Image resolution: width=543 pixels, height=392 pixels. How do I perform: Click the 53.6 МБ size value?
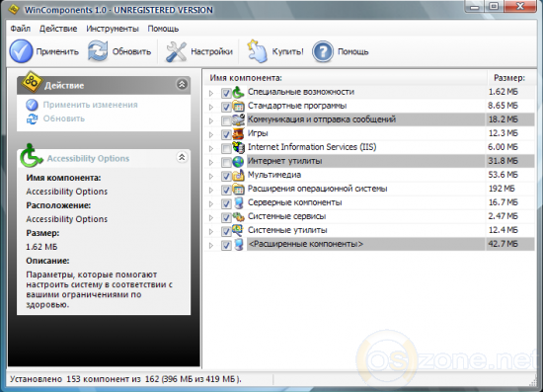[503, 175]
